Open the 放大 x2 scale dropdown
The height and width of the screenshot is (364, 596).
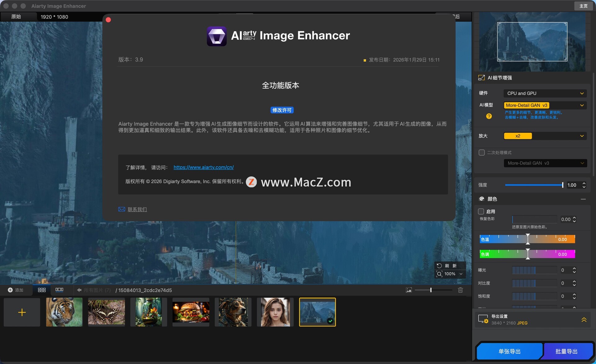pos(545,136)
